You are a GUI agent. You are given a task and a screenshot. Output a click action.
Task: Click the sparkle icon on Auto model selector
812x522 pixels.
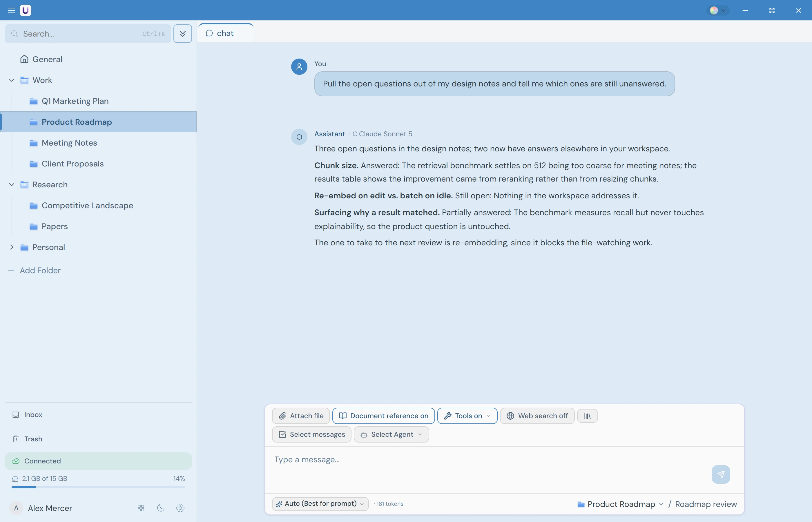(279, 504)
